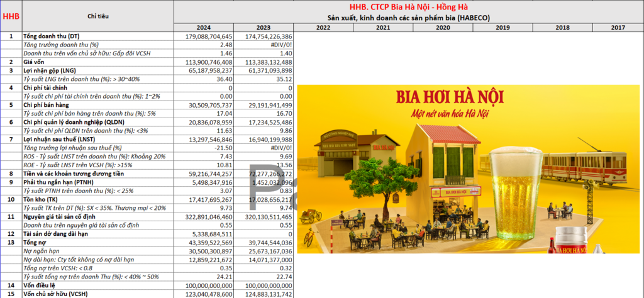Viewport: 644px width, 298px height.
Task: Select the -21.50 profit growth cell
Action: (x=203, y=147)
